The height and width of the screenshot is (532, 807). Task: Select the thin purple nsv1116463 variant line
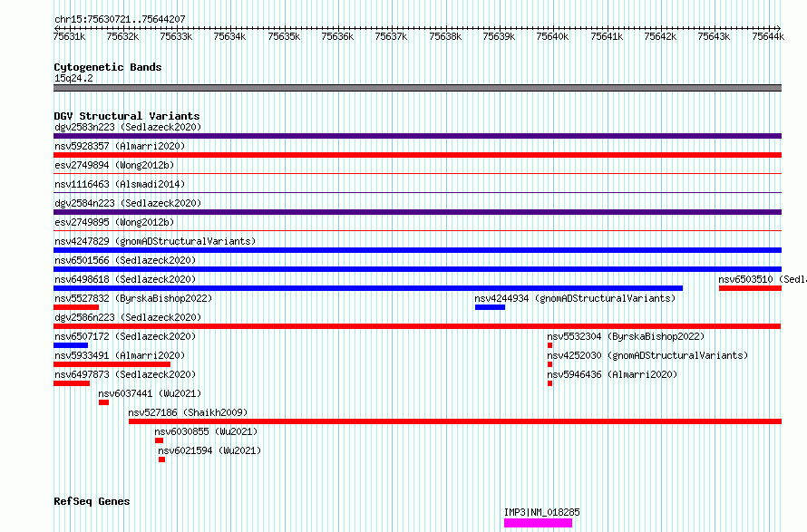417,193
